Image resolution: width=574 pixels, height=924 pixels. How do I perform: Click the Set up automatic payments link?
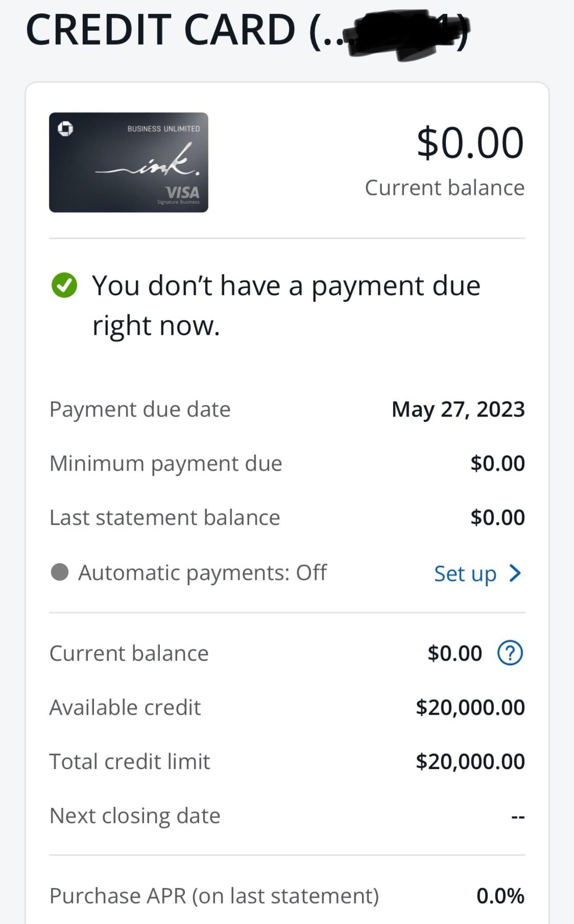(x=465, y=574)
